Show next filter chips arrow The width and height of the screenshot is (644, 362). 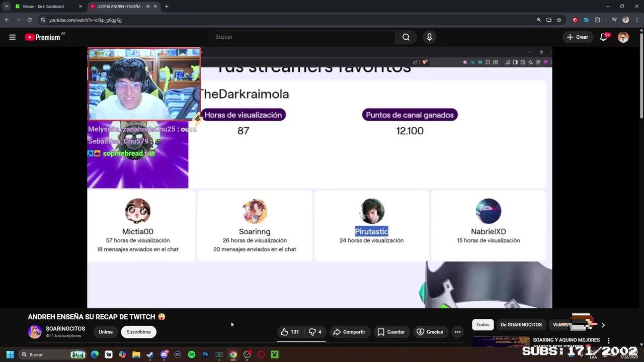(603, 325)
